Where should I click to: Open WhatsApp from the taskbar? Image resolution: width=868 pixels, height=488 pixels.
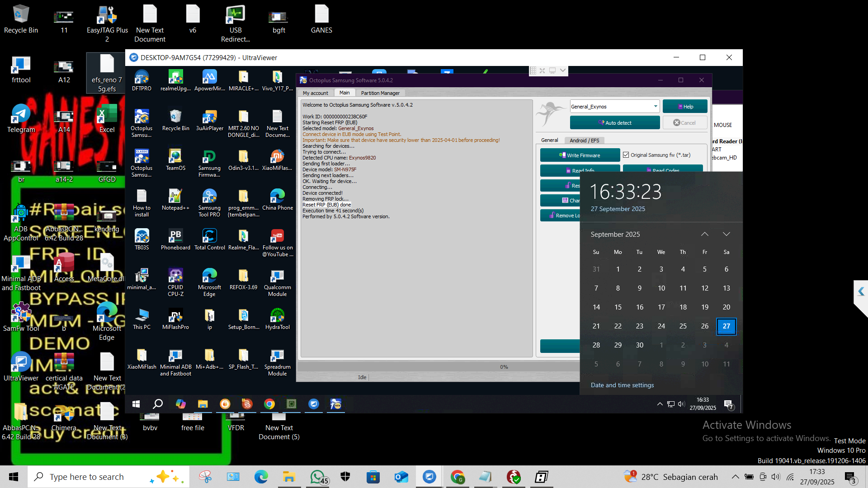click(318, 477)
